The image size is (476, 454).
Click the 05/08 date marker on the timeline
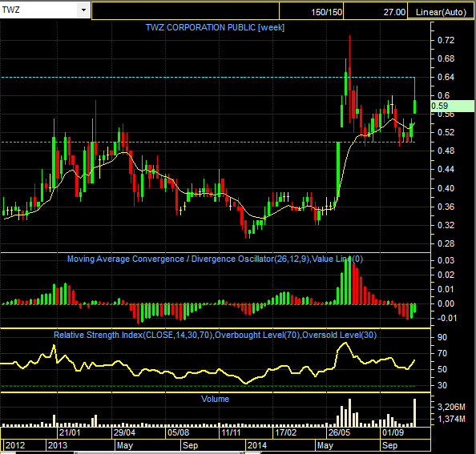[178, 432]
